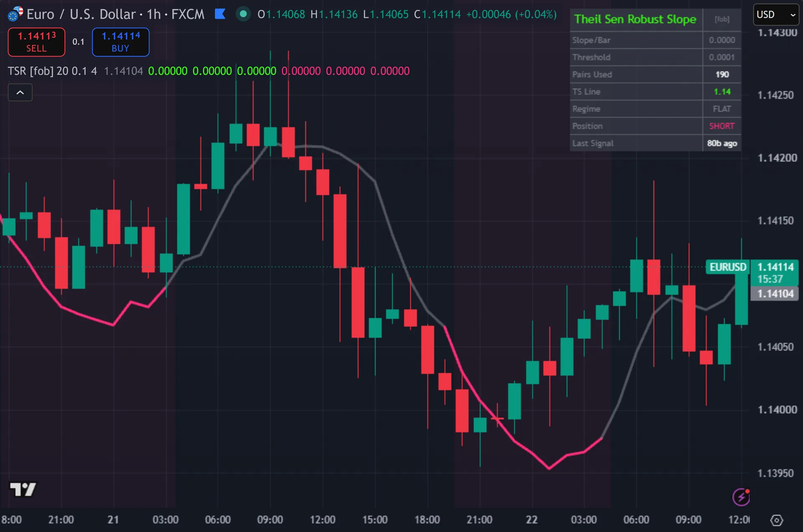This screenshot has height=532, width=803.
Task: Click the 1.14250 price scale label
Action: click(775, 95)
